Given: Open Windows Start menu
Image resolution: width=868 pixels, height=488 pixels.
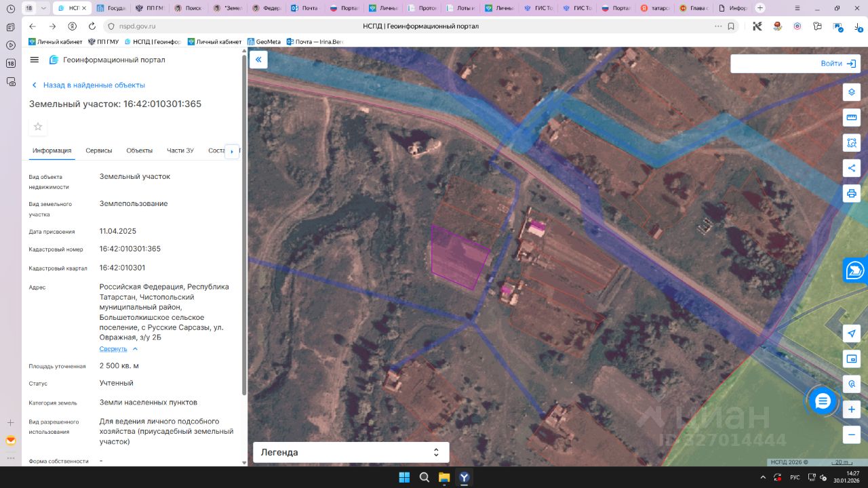Looking at the screenshot, I should click(x=404, y=477).
